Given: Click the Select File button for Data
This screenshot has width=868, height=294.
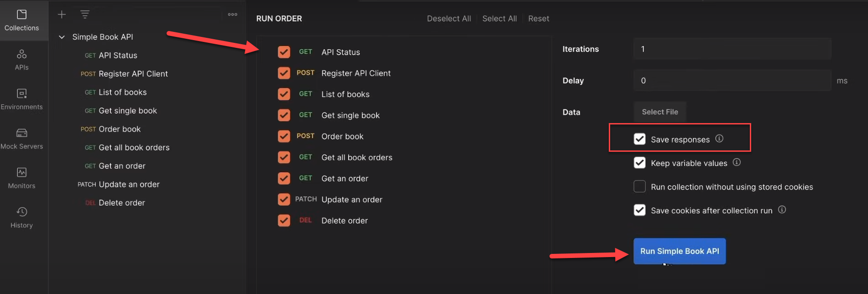Looking at the screenshot, I should pyautogui.click(x=660, y=112).
